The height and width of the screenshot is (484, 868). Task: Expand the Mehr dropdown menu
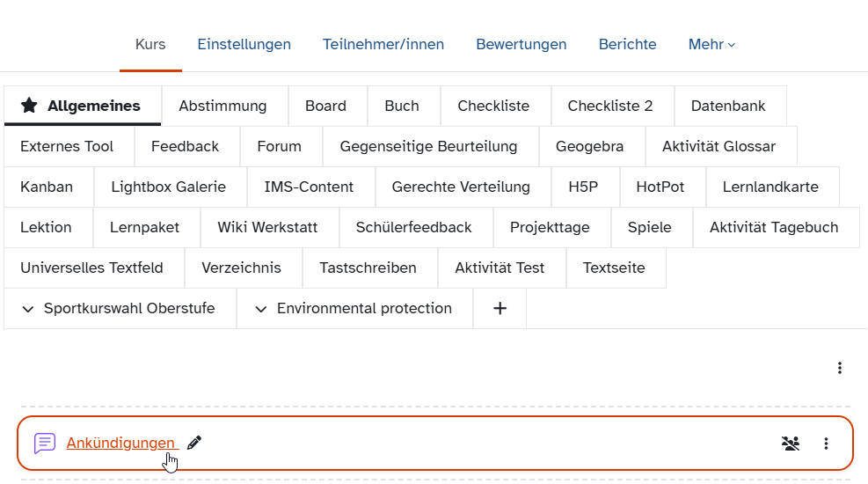point(711,44)
